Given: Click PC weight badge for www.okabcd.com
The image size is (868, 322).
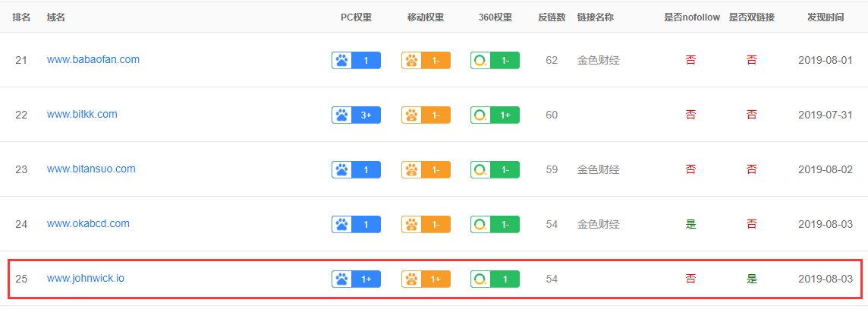Looking at the screenshot, I should click(356, 225).
